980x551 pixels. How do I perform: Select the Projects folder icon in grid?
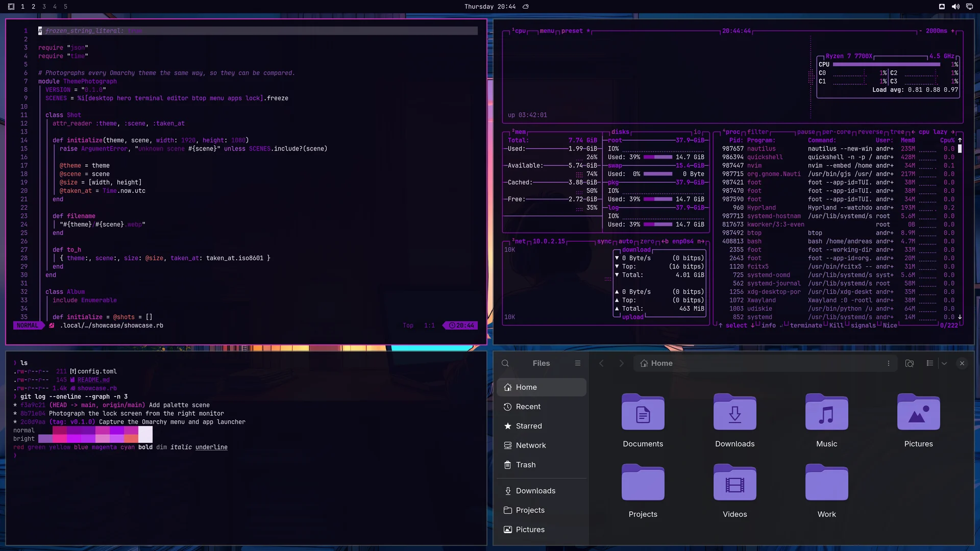pyautogui.click(x=643, y=483)
